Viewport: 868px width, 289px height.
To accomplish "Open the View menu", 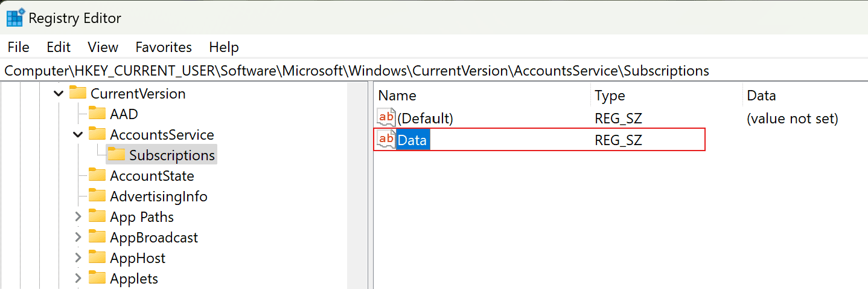I will [103, 47].
